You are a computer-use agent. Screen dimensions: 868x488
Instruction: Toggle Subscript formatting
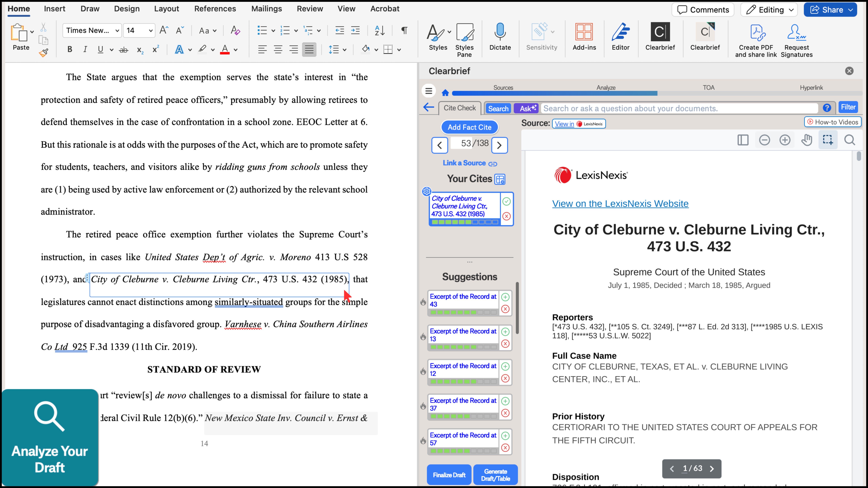point(140,50)
